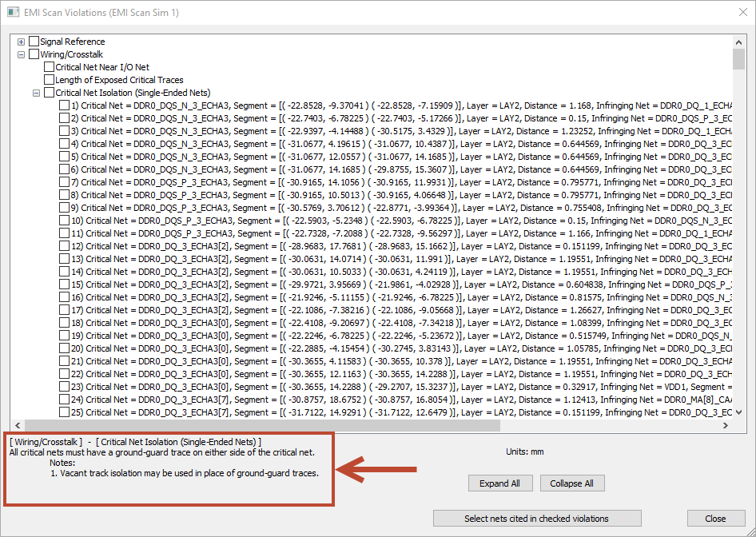Click the Collapse All button
The image size is (756, 537).
point(572,483)
